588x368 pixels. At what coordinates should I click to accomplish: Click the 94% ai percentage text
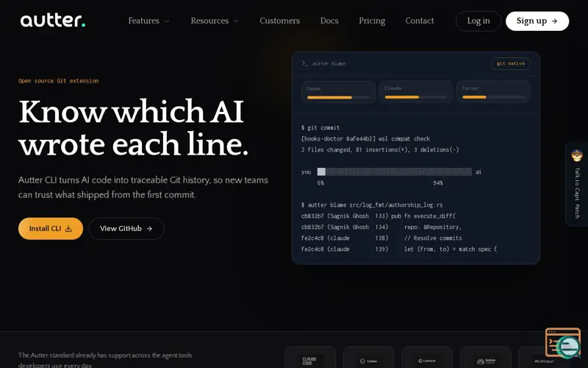(x=437, y=183)
